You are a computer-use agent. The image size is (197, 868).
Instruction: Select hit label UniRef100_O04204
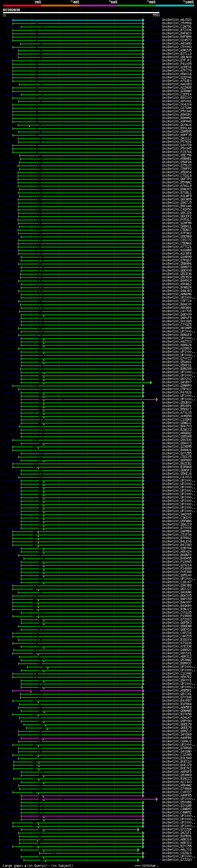pyautogui.click(x=177, y=104)
